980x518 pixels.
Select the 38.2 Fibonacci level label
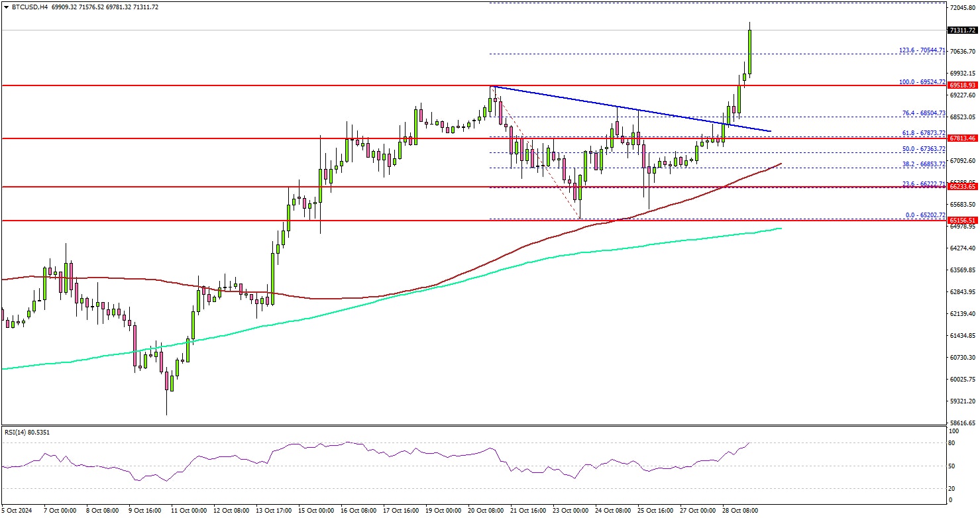pos(922,164)
